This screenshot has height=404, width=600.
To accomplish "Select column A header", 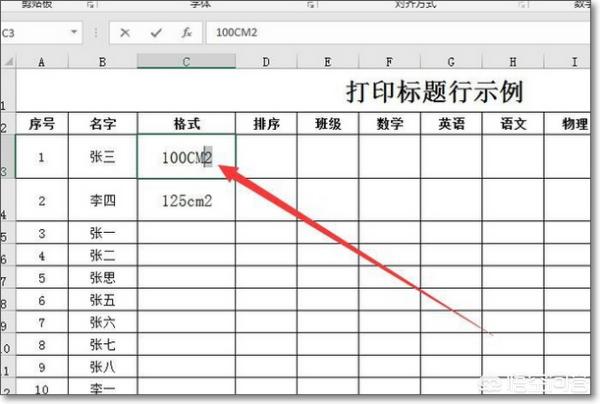I will pos(41,62).
